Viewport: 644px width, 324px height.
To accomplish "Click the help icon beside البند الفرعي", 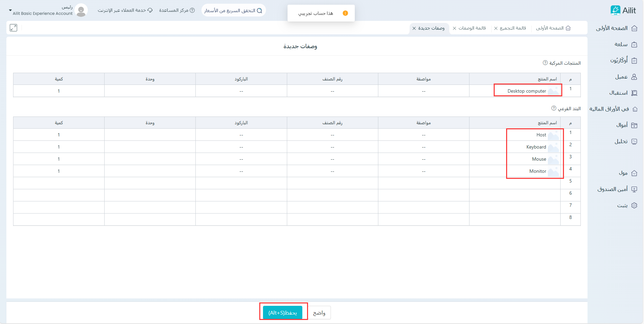I will click(554, 108).
